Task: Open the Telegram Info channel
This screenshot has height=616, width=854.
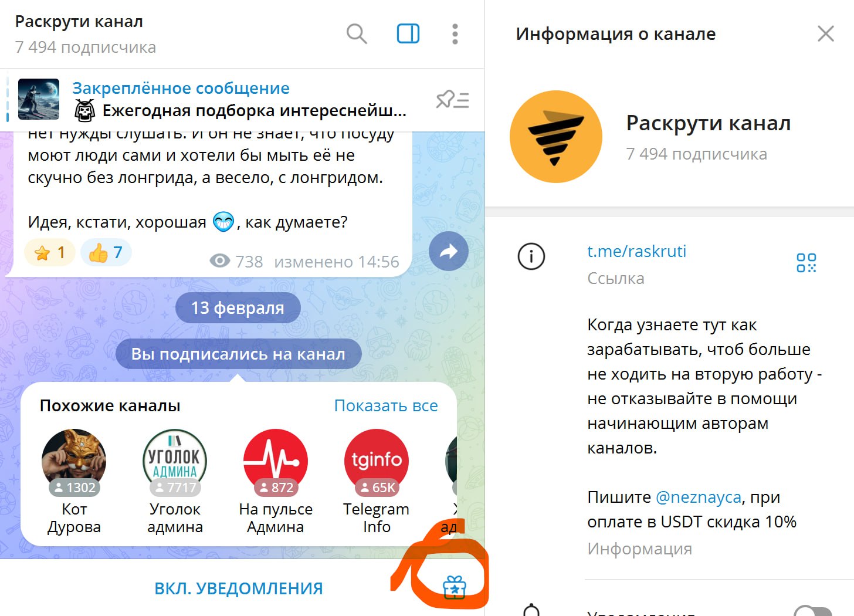Action: 377,482
